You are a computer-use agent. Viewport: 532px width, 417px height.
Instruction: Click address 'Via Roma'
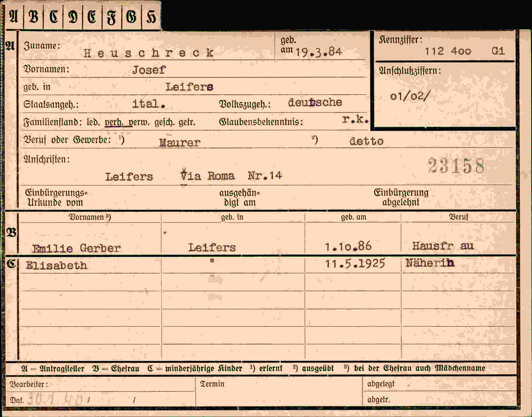[208, 175]
